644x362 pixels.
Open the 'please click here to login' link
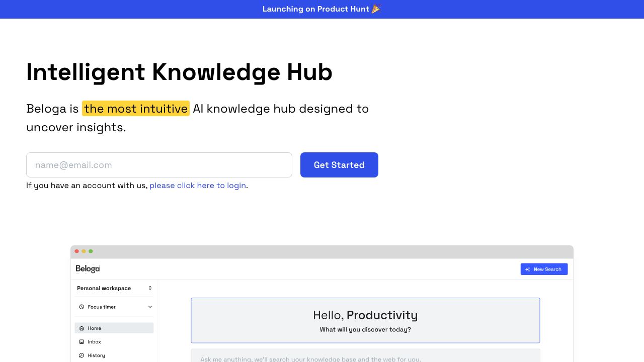(198, 186)
